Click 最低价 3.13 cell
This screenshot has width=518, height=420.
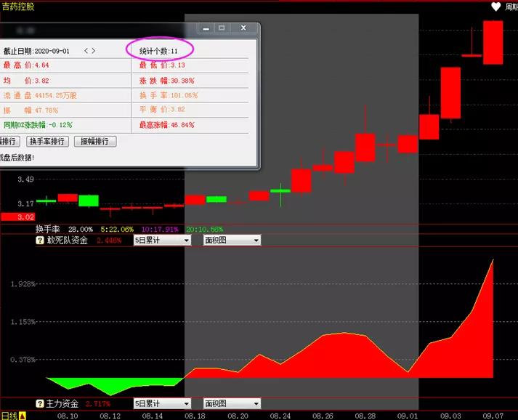pos(162,65)
